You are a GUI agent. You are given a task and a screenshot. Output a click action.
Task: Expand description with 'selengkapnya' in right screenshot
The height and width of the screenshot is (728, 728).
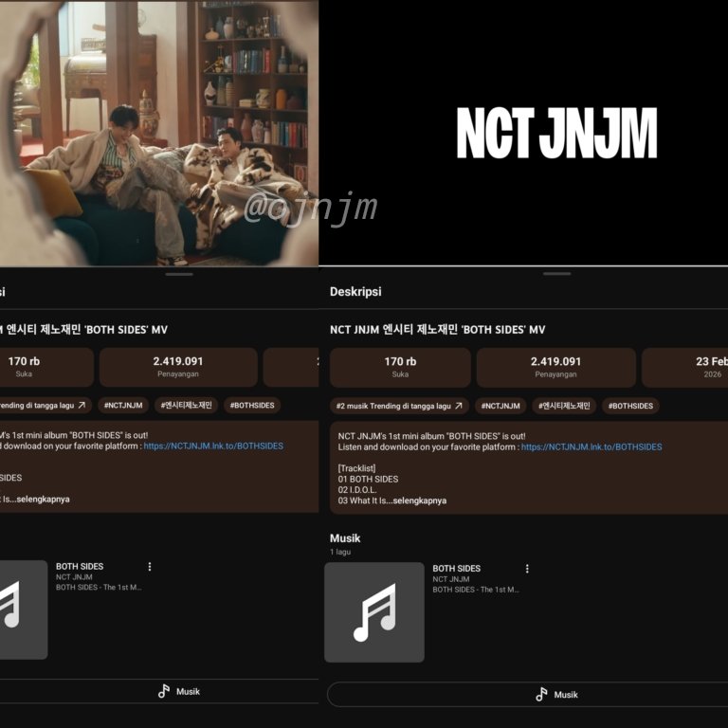click(420, 500)
